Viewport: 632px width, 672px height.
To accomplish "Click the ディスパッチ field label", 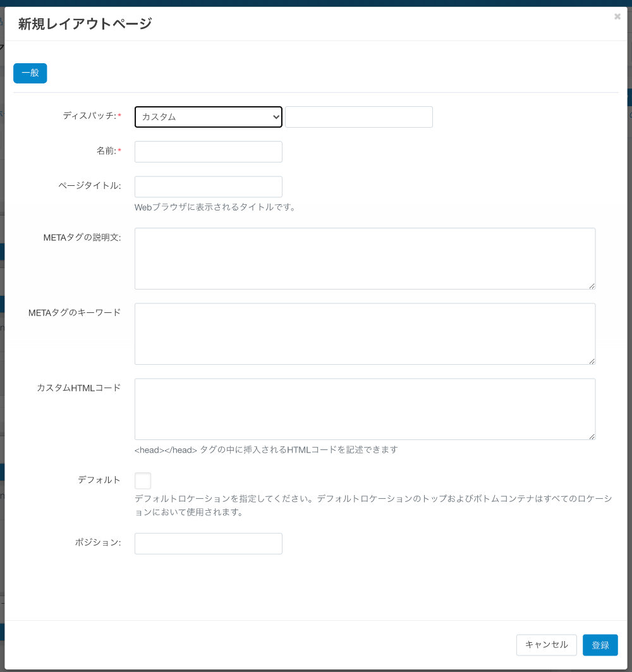I will (x=92, y=116).
